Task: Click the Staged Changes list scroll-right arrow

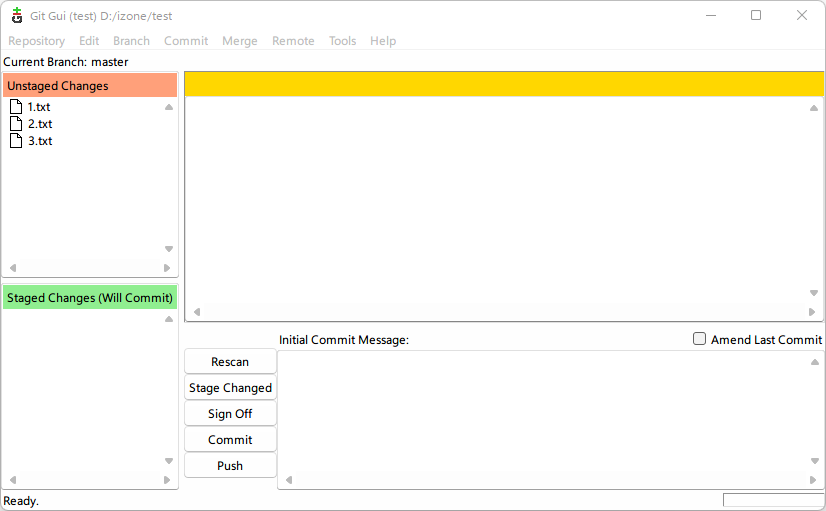Action: 167,480
